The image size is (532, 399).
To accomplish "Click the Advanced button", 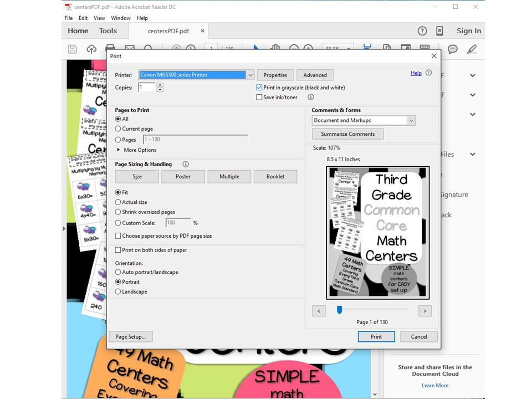I will (x=315, y=75).
